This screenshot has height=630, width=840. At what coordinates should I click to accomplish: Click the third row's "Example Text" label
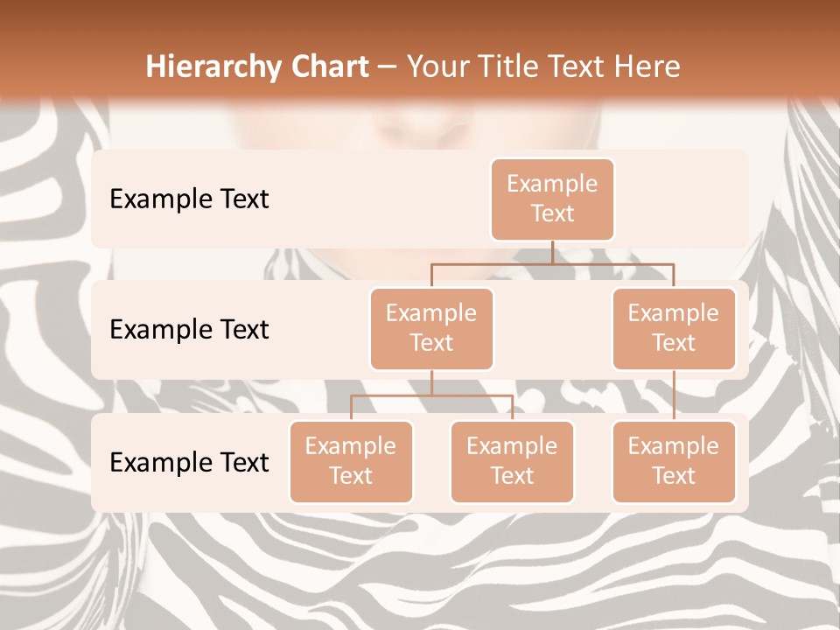click(x=189, y=462)
